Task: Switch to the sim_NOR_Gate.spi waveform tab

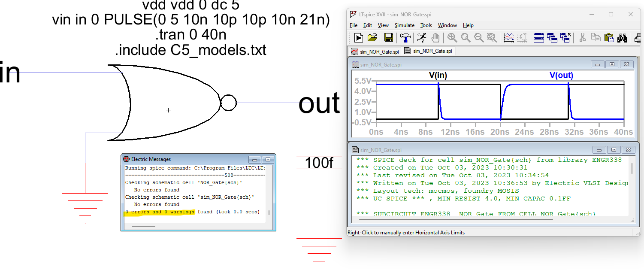Action: 375,51
